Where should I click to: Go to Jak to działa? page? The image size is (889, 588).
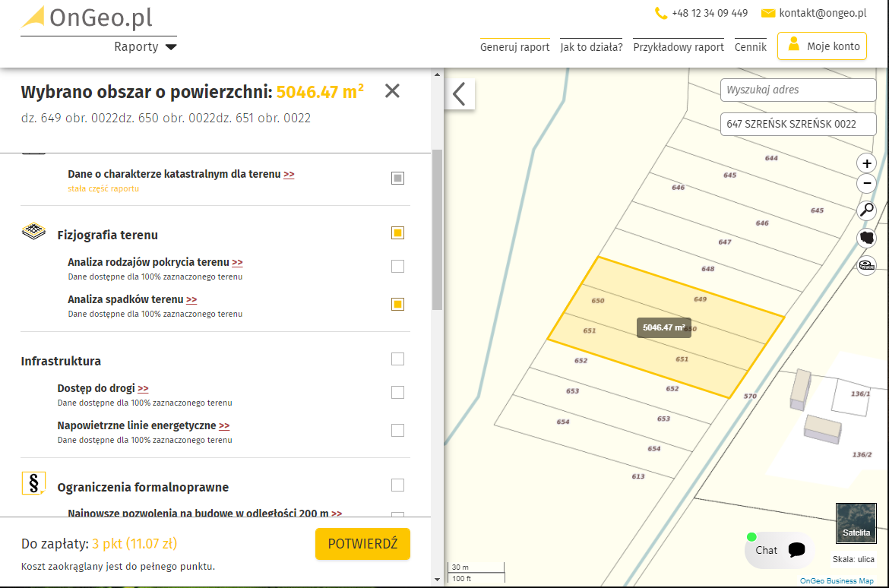[x=590, y=47]
